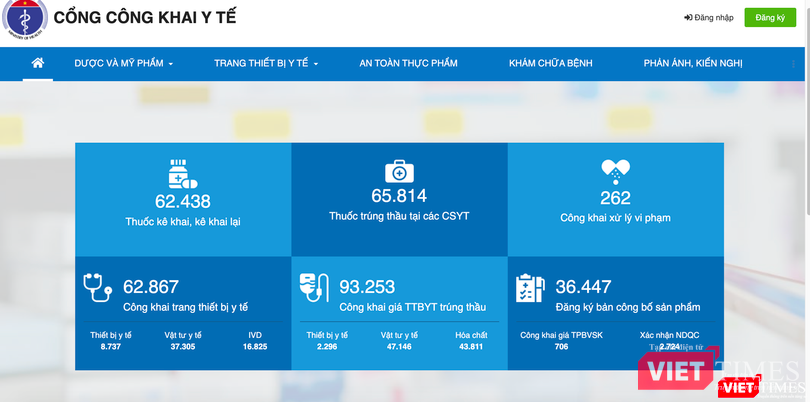Click the green Đăng ký button

point(770,18)
